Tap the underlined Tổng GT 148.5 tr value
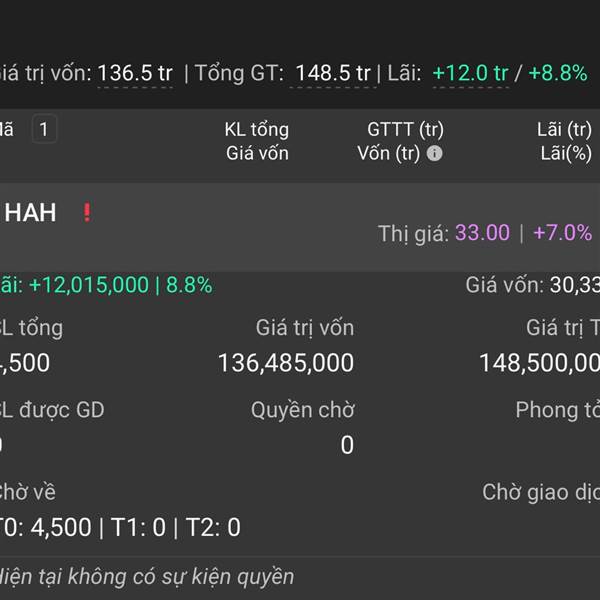This screenshot has height=600, width=600. click(333, 73)
